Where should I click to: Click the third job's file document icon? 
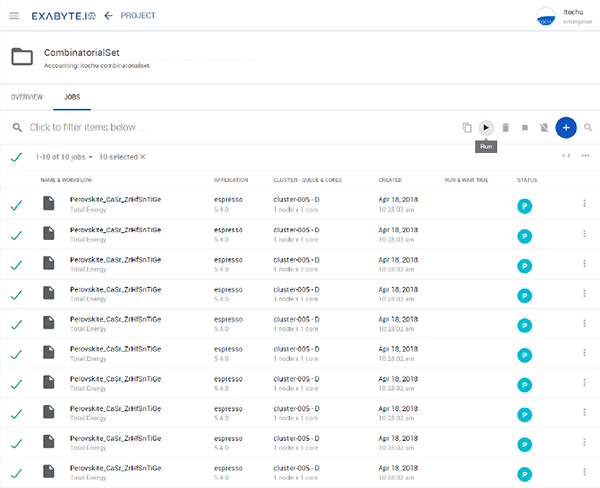click(x=49, y=263)
